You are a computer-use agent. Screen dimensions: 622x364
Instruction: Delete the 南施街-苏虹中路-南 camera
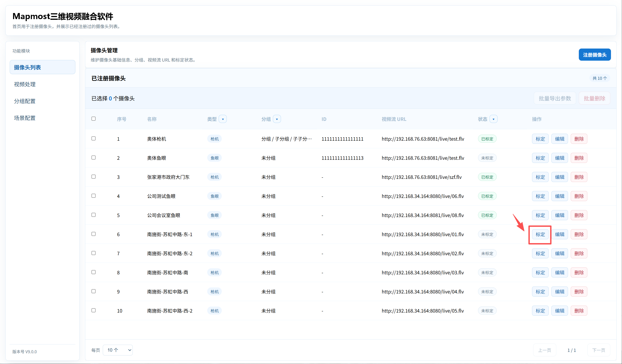579,273
